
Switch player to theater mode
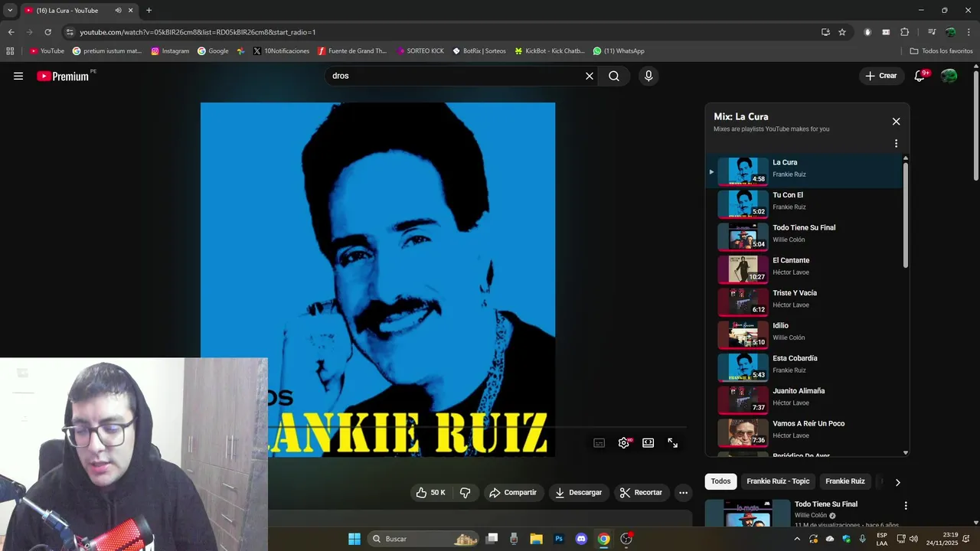[x=648, y=443]
